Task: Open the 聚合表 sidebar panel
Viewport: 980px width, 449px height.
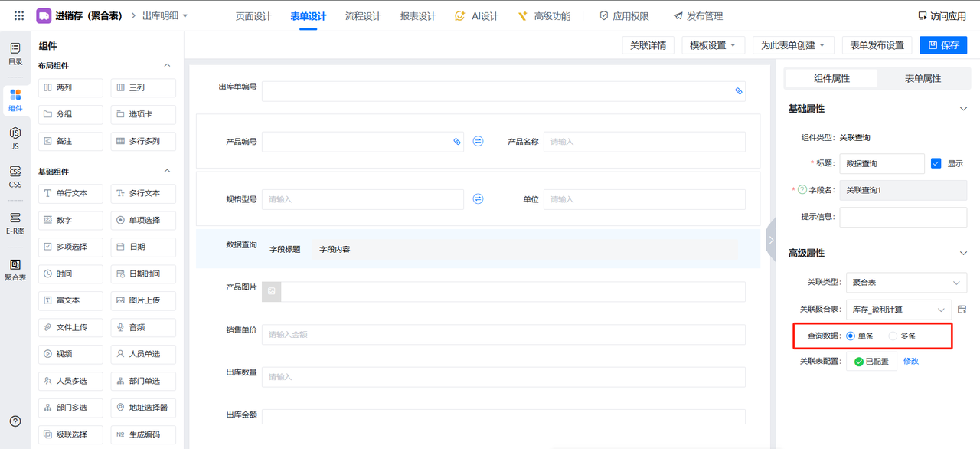Action: 15,270
